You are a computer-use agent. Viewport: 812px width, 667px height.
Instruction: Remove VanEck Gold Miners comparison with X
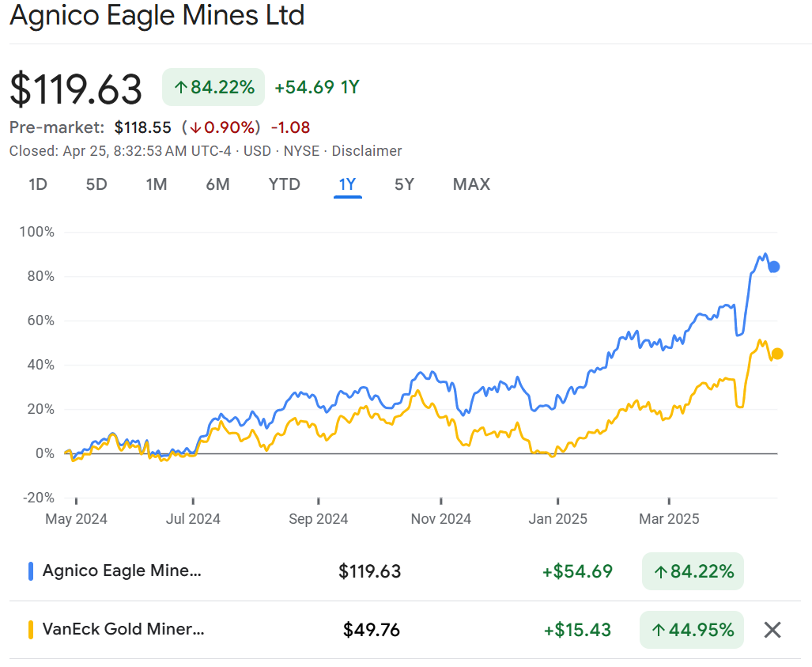click(x=772, y=630)
